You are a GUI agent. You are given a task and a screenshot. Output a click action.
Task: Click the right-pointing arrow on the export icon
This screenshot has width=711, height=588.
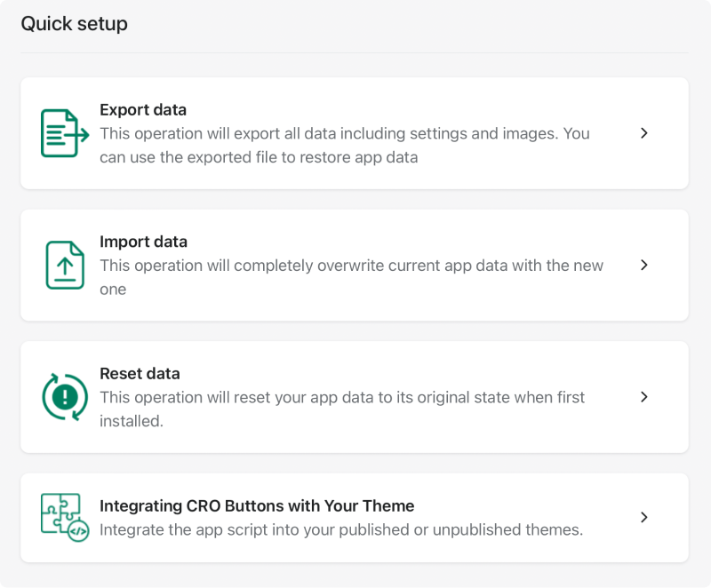(x=80, y=136)
